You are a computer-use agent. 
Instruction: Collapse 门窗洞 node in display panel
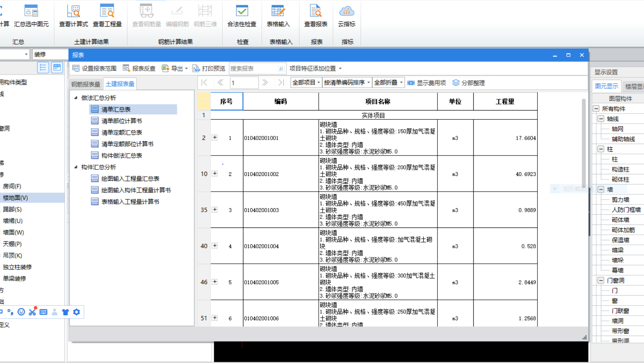[601, 280]
